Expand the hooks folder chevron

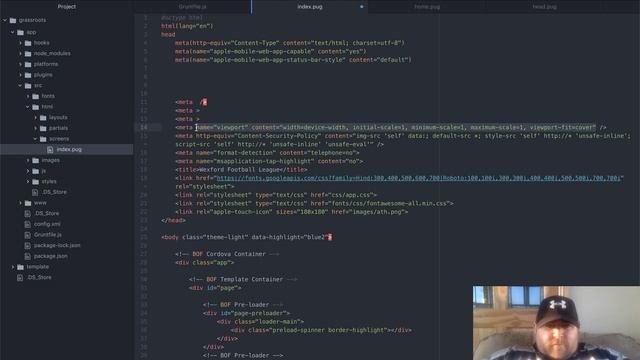click(x=20, y=42)
